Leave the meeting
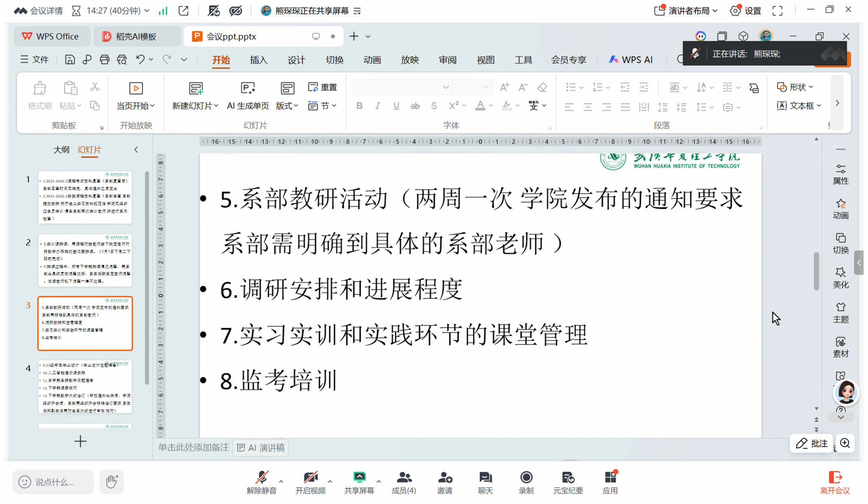 835,482
